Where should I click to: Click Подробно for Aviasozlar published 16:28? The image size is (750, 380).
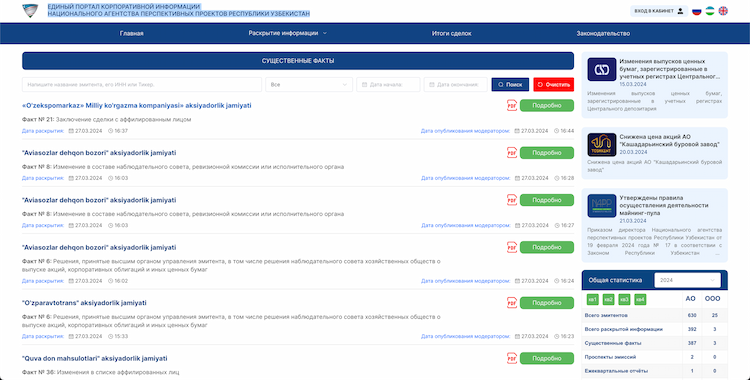click(547, 153)
